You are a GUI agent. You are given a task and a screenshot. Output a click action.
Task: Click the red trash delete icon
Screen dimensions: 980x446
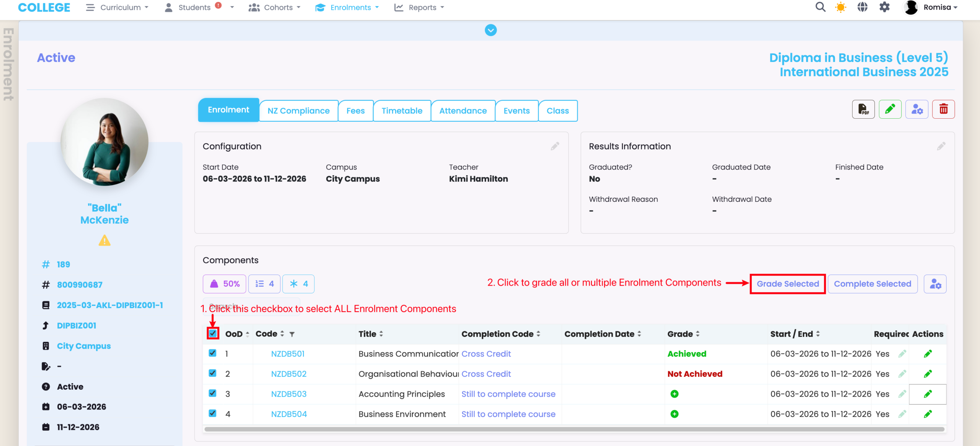point(943,109)
